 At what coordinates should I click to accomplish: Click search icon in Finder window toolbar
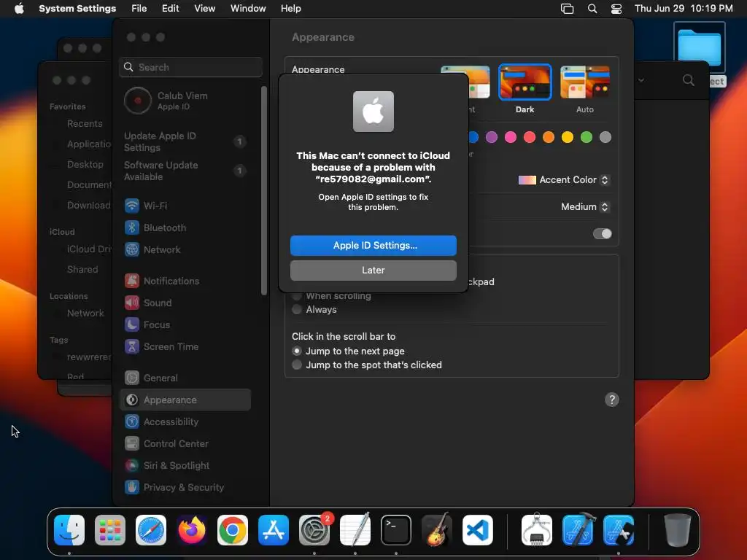pyautogui.click(x=689, y=80)
